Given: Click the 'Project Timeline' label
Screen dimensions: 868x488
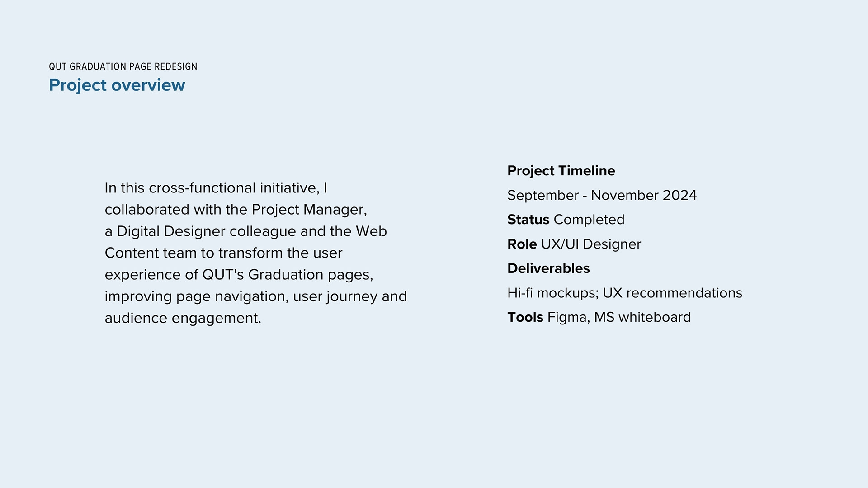Looking at the screenshot, I should pyautogui.click(x=561, y=171).
